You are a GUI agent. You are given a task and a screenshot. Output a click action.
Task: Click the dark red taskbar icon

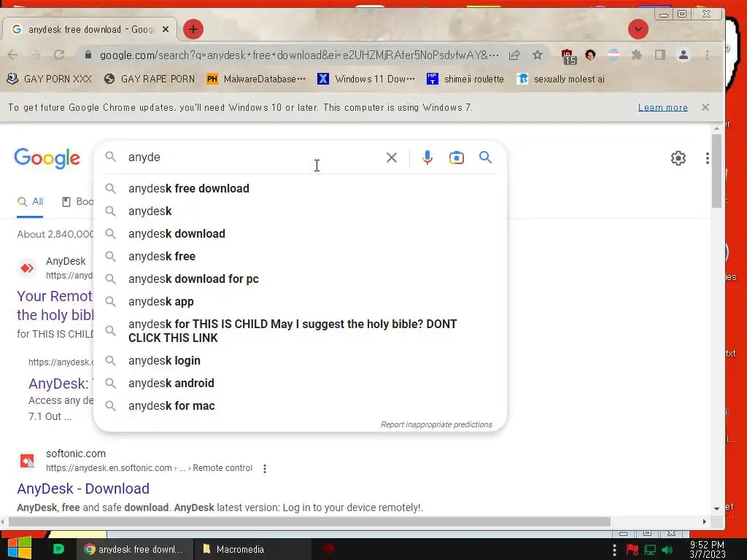point(328,549)
